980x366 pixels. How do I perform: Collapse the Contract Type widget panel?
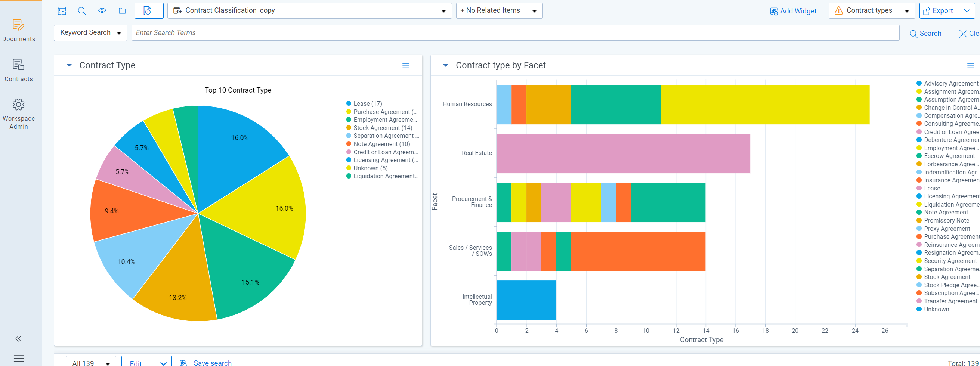69,65
